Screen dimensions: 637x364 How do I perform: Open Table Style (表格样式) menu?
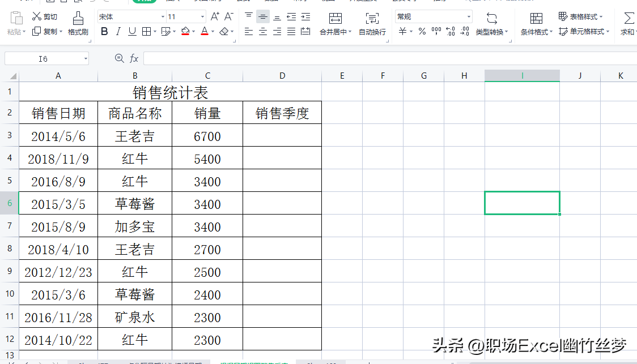click(580, 16)
